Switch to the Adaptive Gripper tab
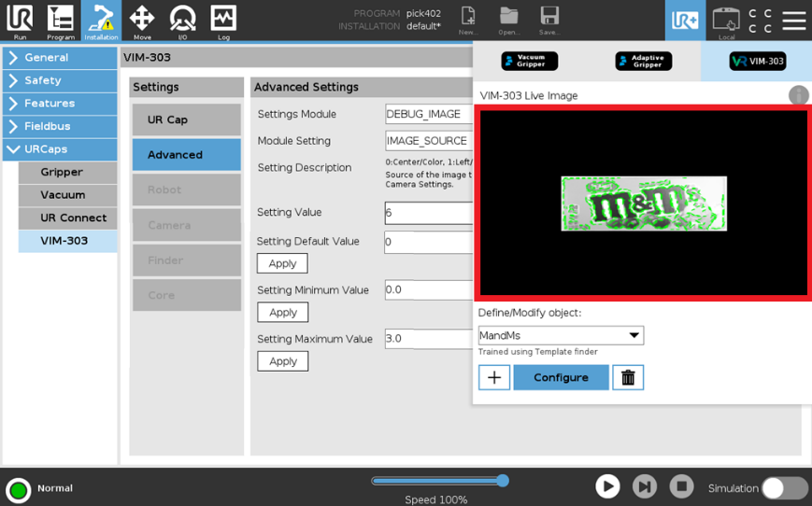 pos(643,61)
